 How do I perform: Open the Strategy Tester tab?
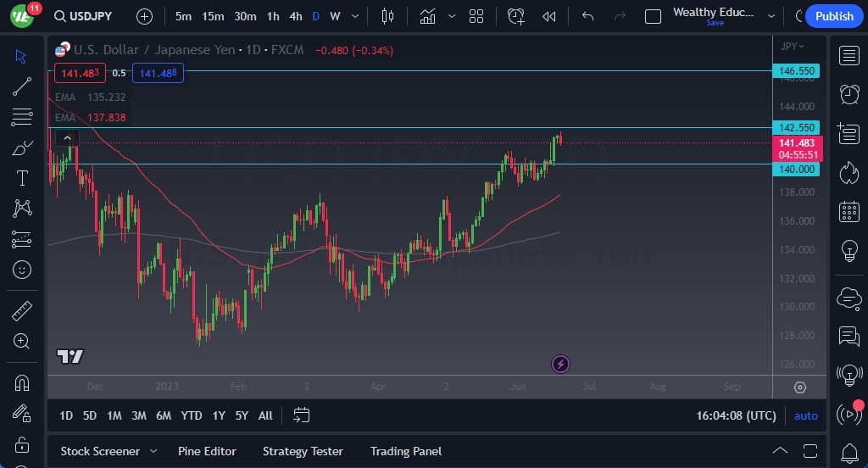click(x=303, y=451)
